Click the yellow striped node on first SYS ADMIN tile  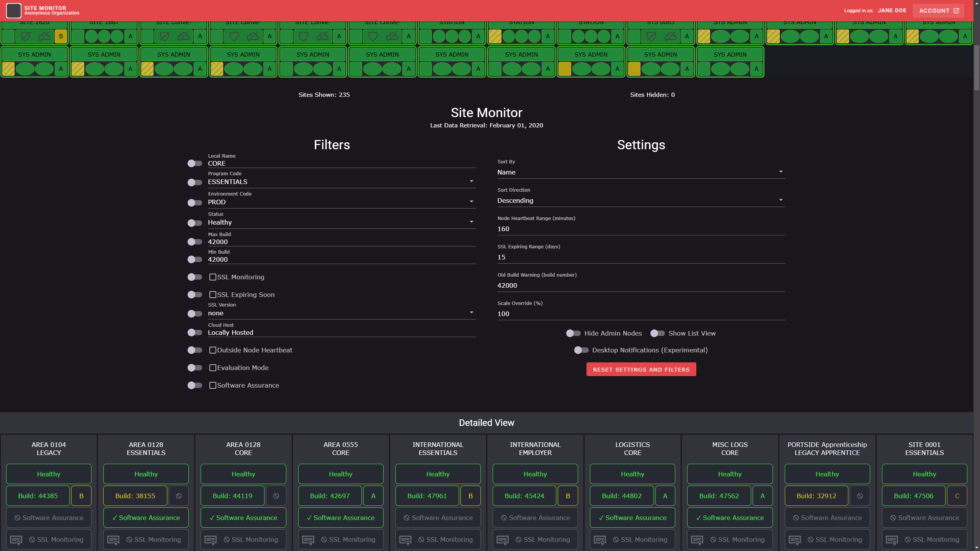[x=8, y=68]
